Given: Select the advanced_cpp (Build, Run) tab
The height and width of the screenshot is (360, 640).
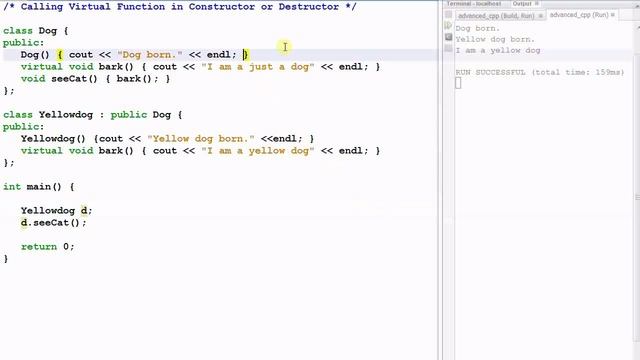Looking at the screenshot, I should pos(496,16).
